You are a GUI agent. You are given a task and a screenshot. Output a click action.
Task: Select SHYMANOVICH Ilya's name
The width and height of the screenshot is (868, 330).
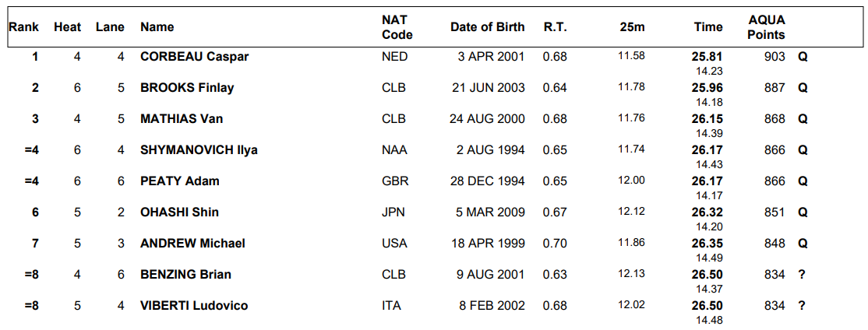pyautogui.click(x=199, y=150)
